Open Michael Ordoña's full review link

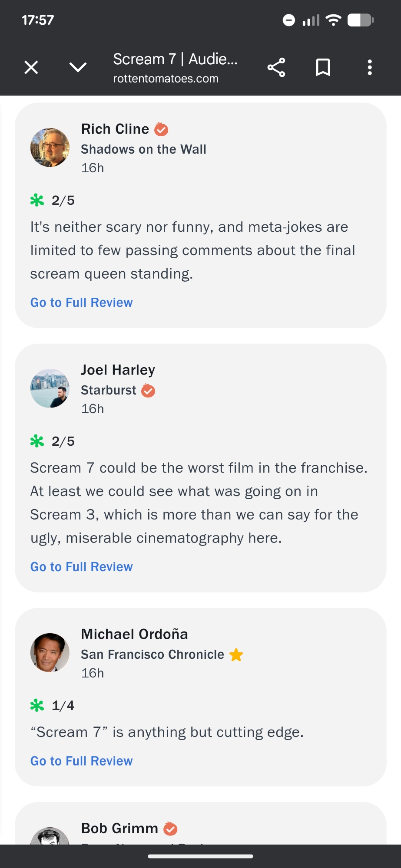point(81,761)
